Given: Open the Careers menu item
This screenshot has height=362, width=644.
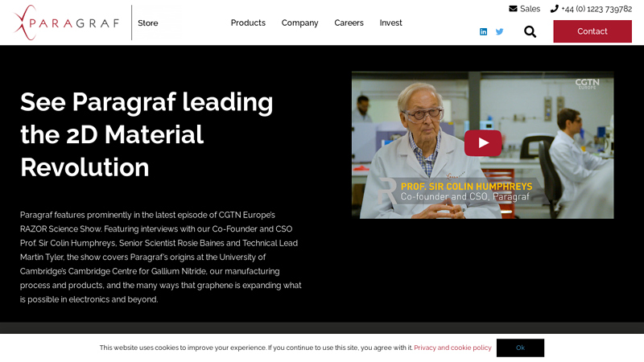Looking at the screenshot, I should point(349,23).
